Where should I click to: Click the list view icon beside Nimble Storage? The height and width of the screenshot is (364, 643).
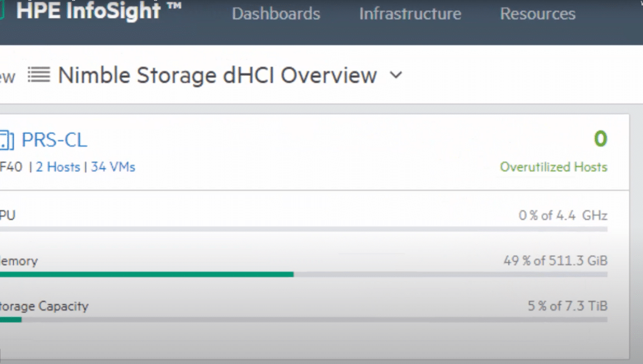(39, 75)
